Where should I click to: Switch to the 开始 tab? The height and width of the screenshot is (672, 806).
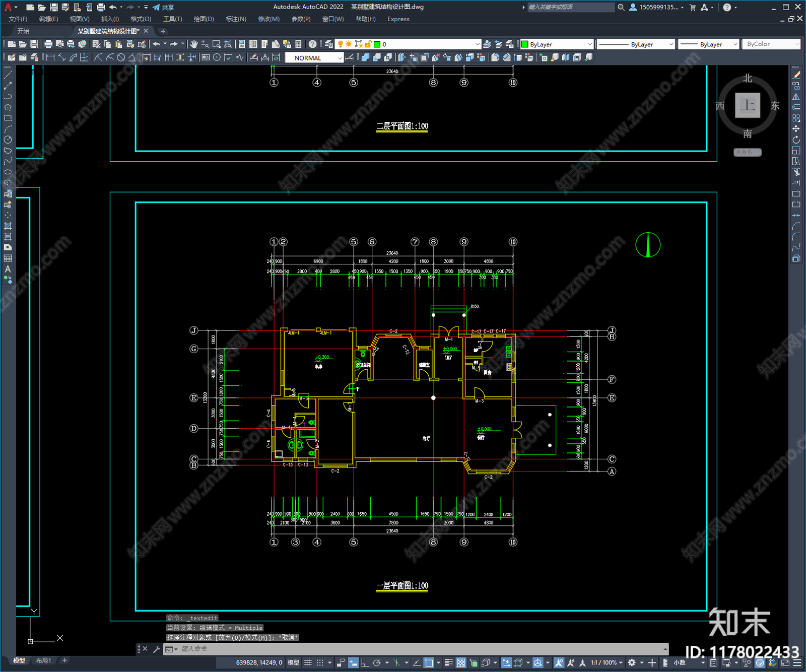(x=24, y=31)
